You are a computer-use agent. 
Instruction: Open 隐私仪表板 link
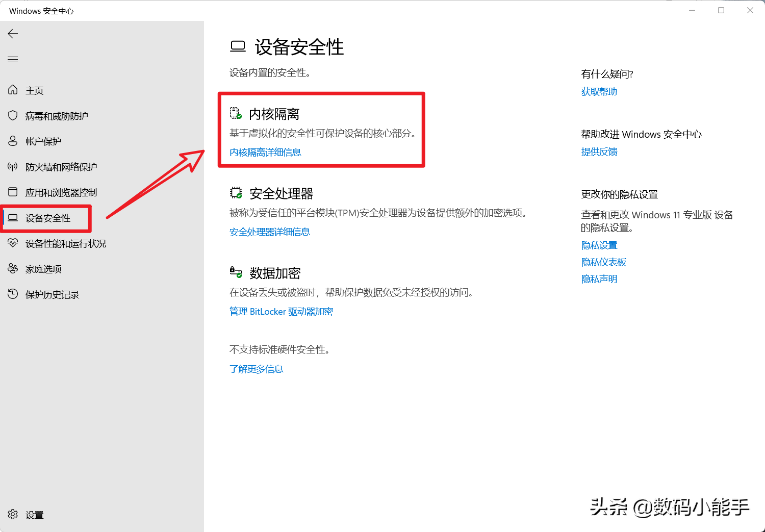click(x=604, y=262)
